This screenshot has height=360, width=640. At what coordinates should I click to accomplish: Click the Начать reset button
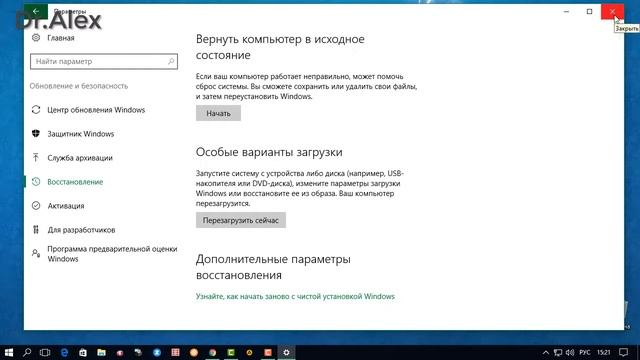point(218,113)
